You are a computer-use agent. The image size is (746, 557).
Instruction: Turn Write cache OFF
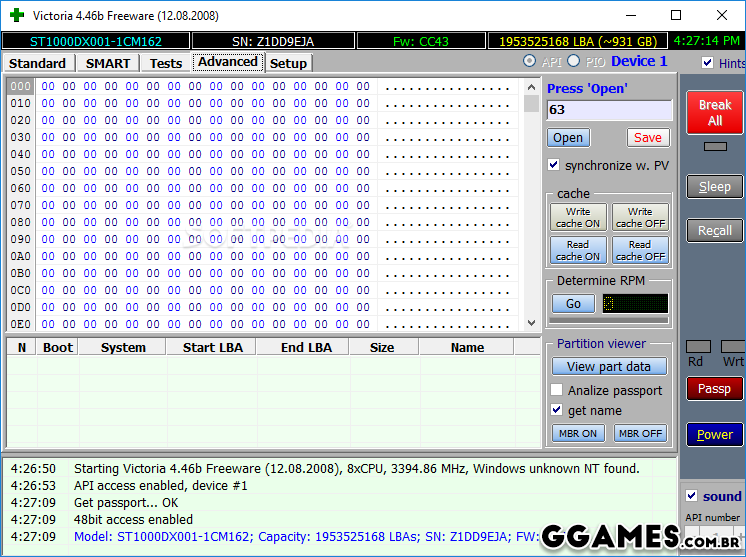click(640, 218)
